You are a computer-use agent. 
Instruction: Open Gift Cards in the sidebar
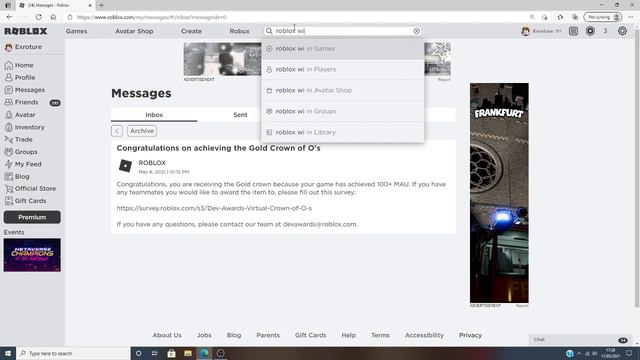(x=25, y=201)
